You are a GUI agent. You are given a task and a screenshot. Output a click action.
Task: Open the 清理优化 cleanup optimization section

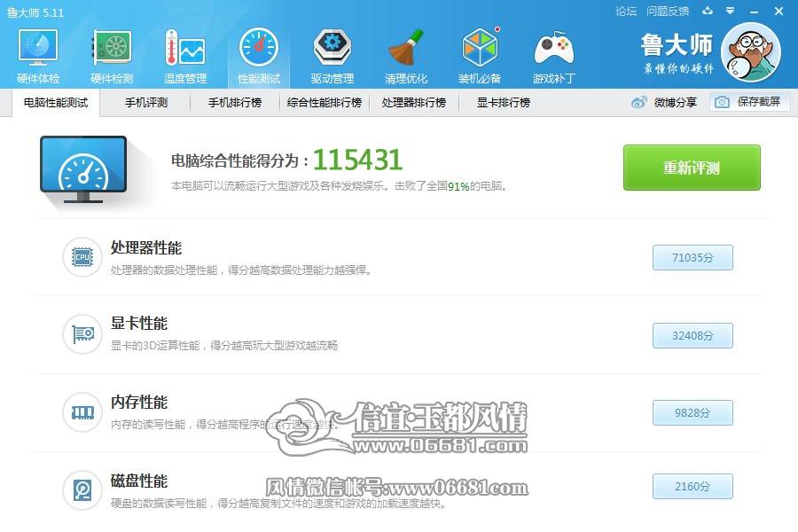[406, 56]
